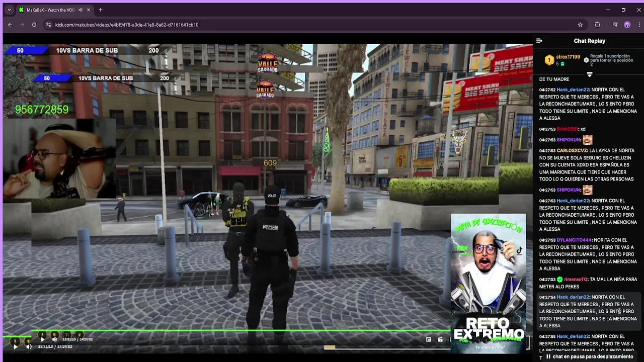Click the emote after SHIPOKUN above CARLOSXCVZ
The height and width of the screenshot is (362, 644).
(587, 140)
